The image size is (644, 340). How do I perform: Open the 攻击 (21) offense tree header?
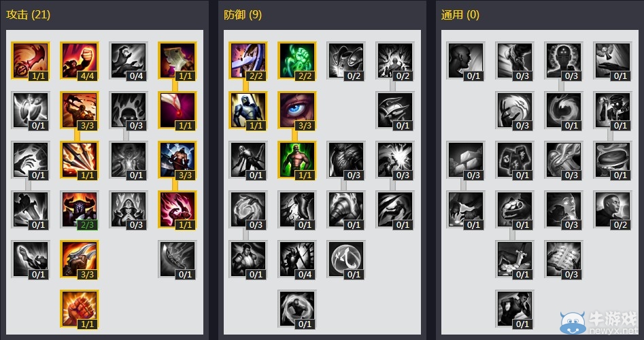pyautogui.click(x=28, y=15)
